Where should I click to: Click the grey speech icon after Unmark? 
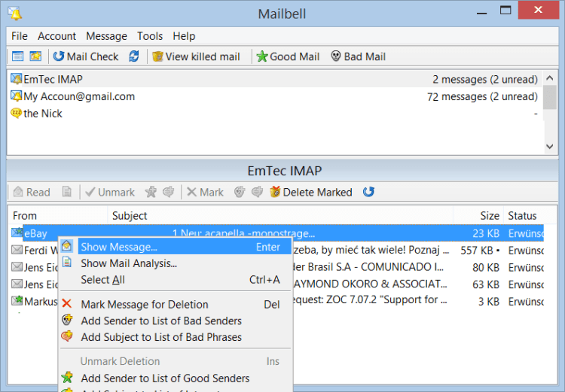(168, 192)
